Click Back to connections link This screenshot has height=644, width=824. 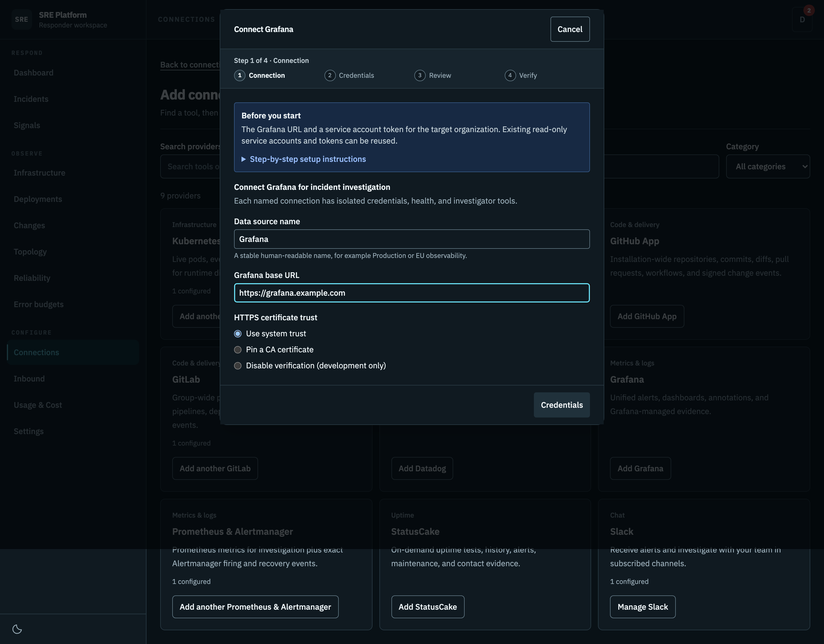(x=190, y=65)
